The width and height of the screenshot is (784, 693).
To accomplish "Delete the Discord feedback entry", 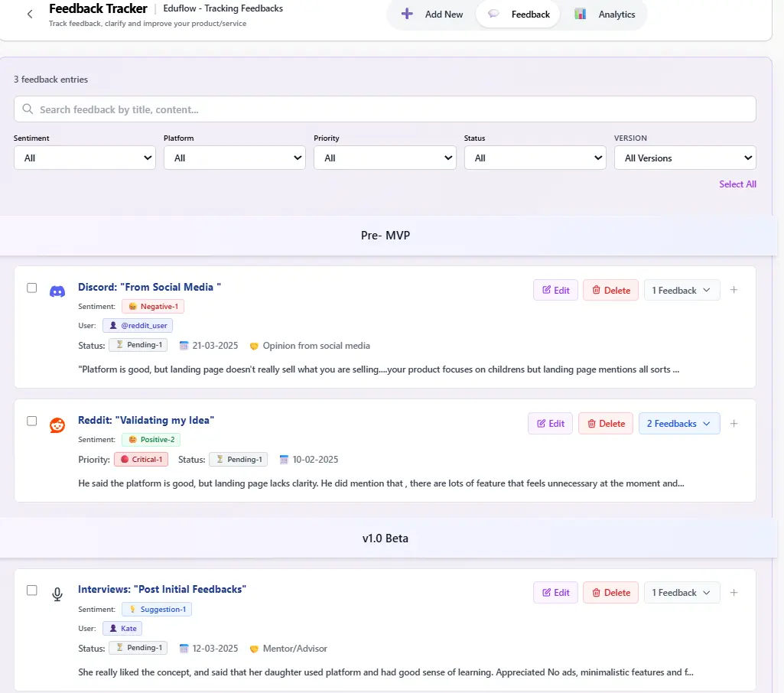I will (610, 290).
